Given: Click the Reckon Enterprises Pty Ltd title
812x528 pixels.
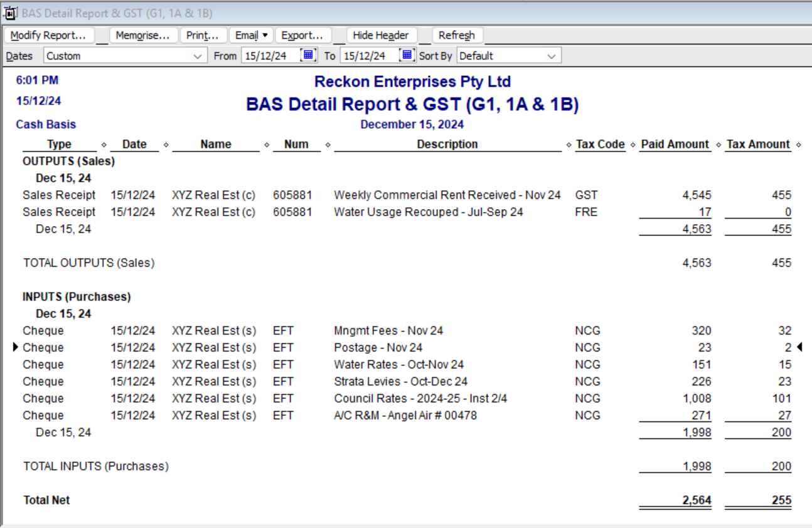Looking at the screenshot, I should pyautogui.click(x=412, y=82).
